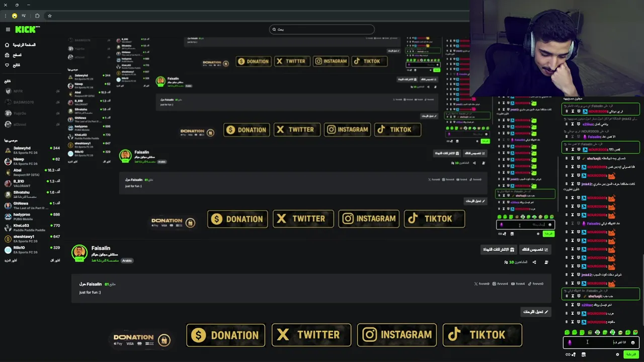Click username jmk42 in the شرشو دخلت chat message
Image resolution: width=644 pixels, height=362 pixels.
coord(587,275)
